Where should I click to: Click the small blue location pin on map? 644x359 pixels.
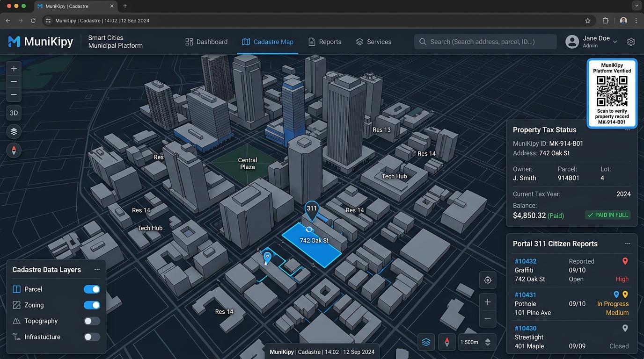pyautogui.click(x=267, y=258)
